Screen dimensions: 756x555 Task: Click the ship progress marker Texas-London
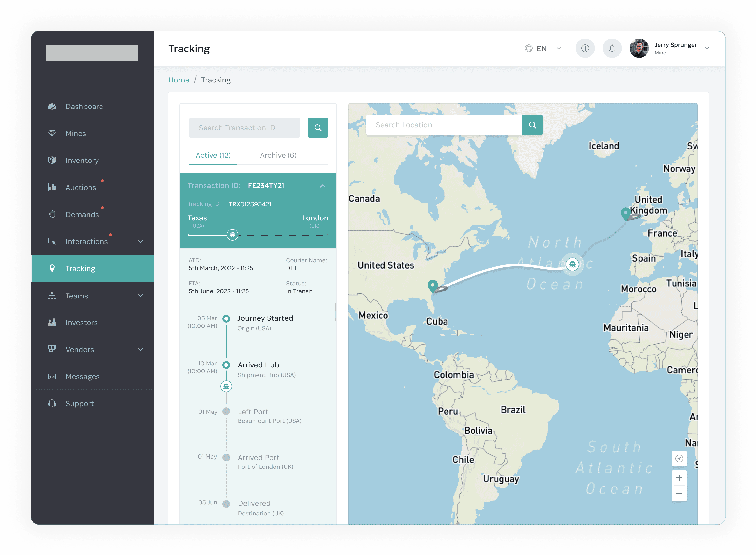click(232, 235)
